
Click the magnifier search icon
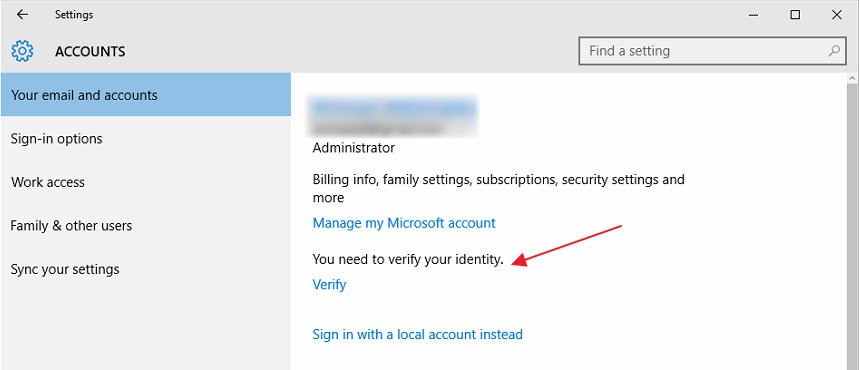pos(833,51)
